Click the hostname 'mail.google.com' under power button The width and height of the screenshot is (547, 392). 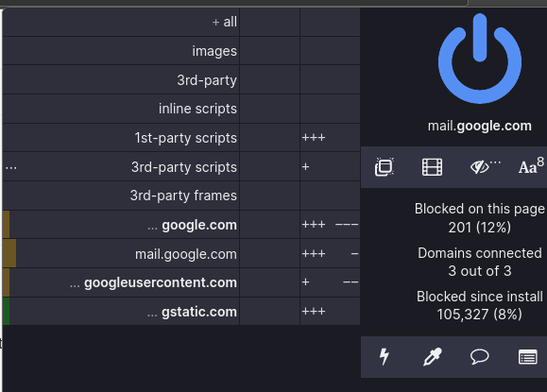click(480, 126)
